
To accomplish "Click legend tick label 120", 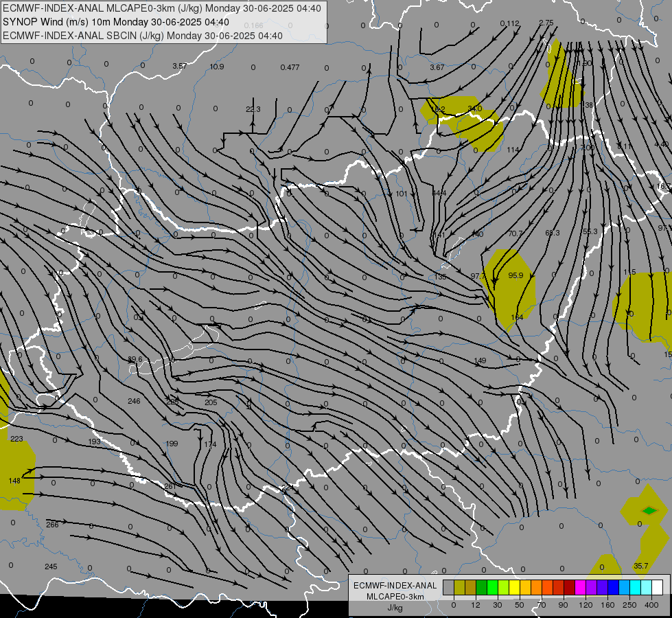I will coord(586,605).
